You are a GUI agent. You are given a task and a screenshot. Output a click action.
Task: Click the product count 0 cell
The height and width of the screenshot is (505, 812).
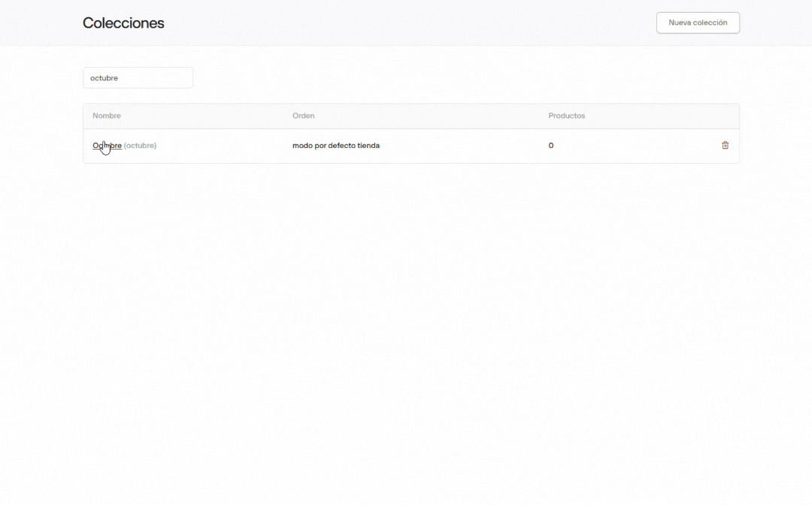pyautogui.click(x=551, y=145)
